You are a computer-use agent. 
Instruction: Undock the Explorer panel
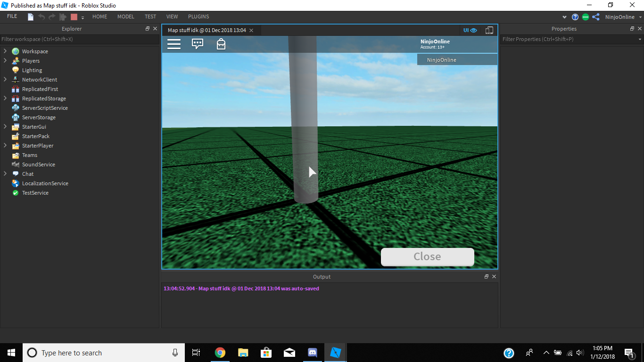pos(148,29)
